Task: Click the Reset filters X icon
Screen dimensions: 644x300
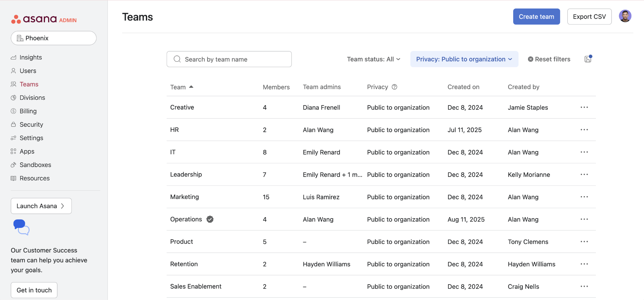Action: pos(530,59)
